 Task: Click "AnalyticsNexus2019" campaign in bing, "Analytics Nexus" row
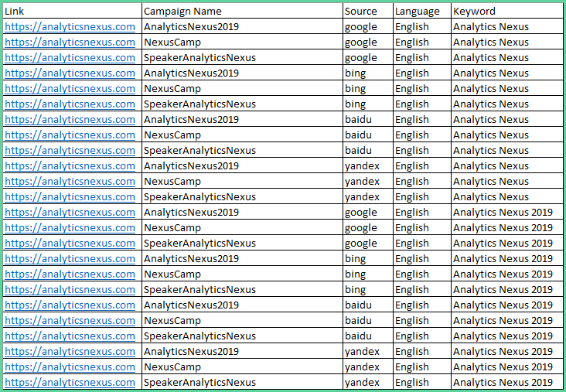[191, 73]
